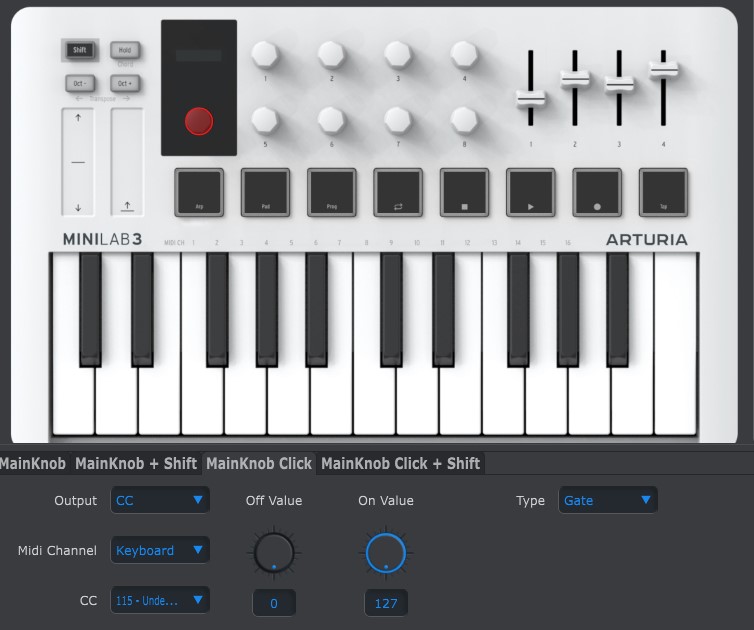The height and width of the screenshot is (630, 754).
Task: Select the play pad
Action: (531, 192)
